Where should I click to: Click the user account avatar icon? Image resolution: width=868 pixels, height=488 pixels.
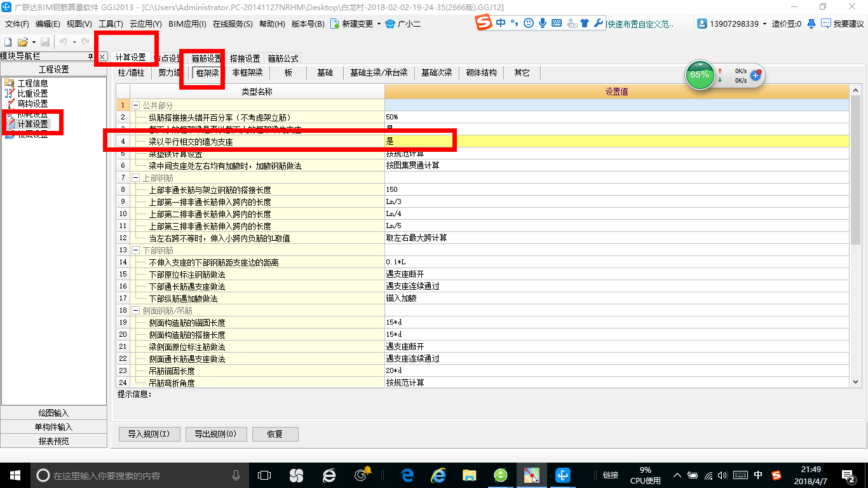[702, 24]
